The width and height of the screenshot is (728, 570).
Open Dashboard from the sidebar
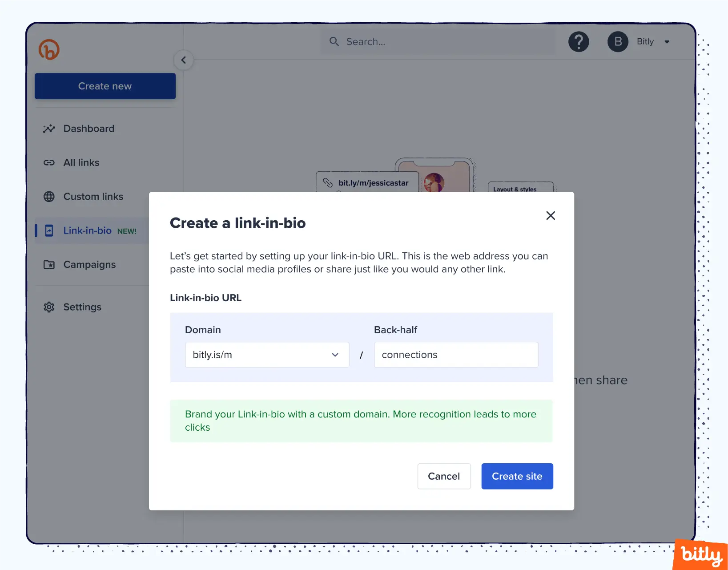[88, 129]
